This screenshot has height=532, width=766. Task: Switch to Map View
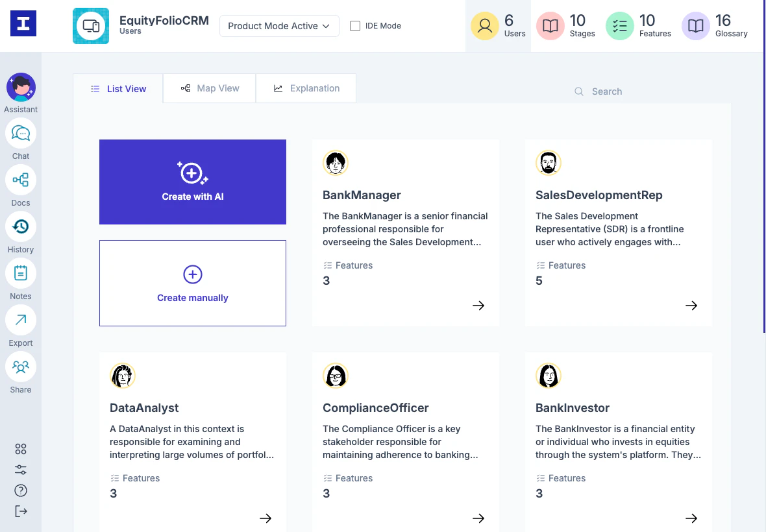click(x=209, y=88)
